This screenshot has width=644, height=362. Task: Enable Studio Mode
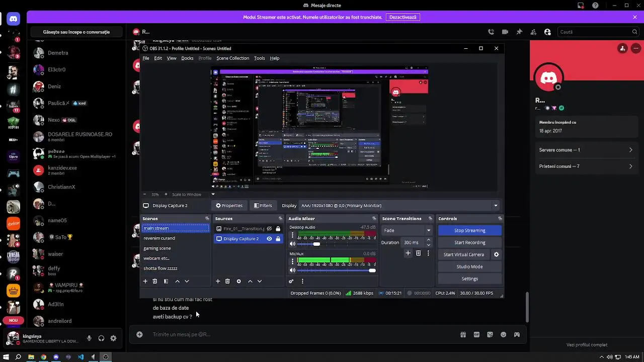tap(470, 266)
